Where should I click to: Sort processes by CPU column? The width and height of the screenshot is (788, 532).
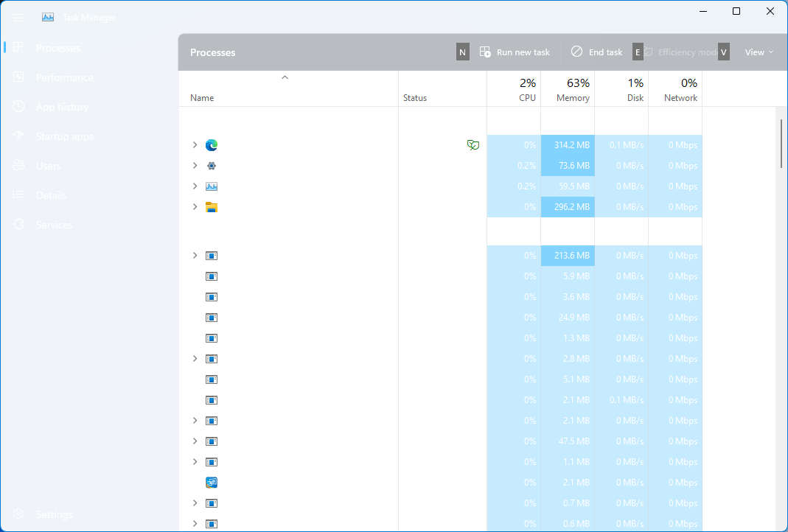point(514,89)
